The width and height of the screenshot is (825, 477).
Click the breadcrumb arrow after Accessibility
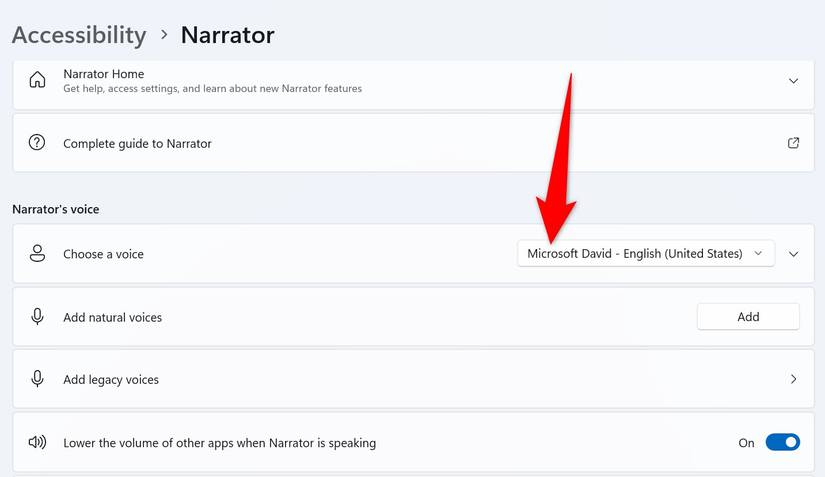164,35
